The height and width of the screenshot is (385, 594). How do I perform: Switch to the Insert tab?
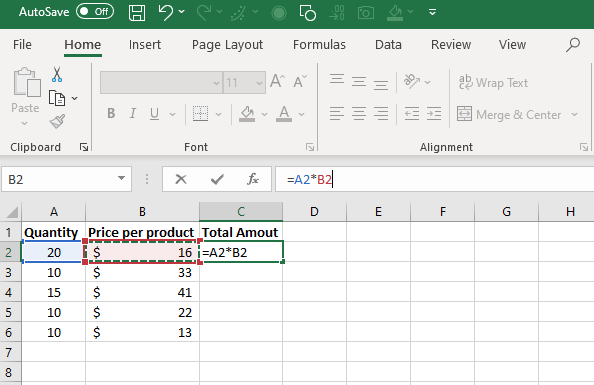(145, 45)
